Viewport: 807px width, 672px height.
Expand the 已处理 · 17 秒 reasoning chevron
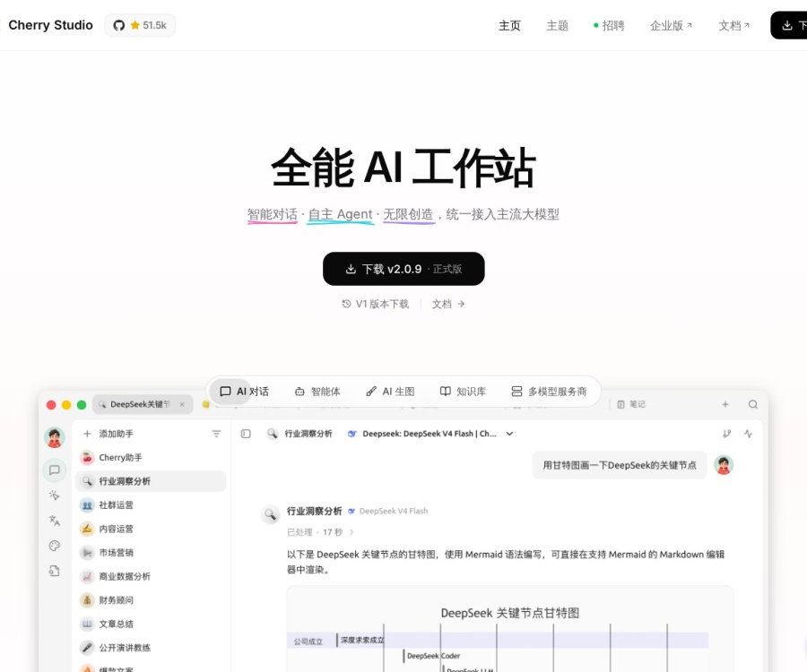pyautogui.click(x=351, y=532)
